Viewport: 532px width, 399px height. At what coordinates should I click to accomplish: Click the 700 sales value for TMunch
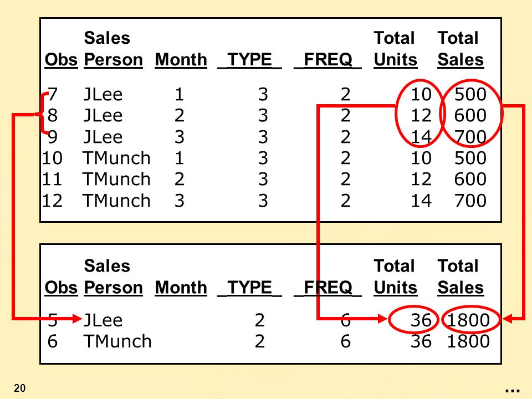[470, 201]
